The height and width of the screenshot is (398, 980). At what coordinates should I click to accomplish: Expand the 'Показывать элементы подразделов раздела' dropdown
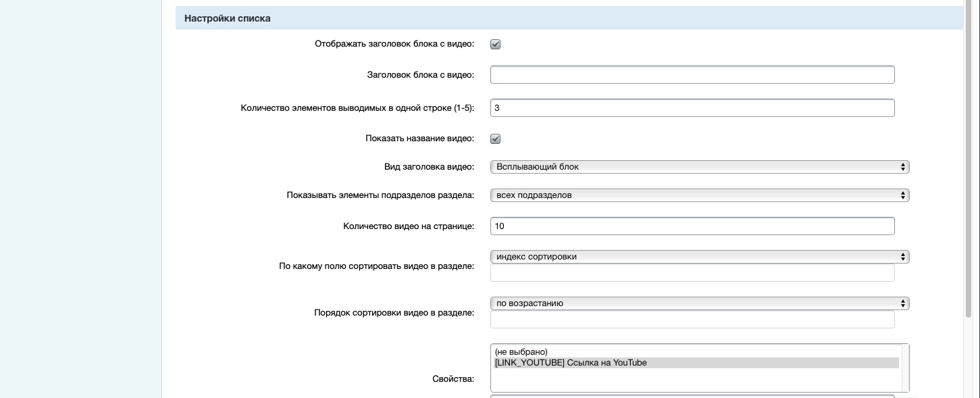(699, 195)
